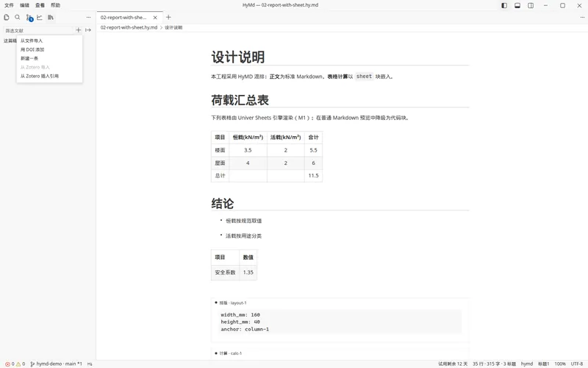Click the 楼面 row label cell
Viewport: 588px width, 368px height.
pyautogui.click(x=220, y=150)
